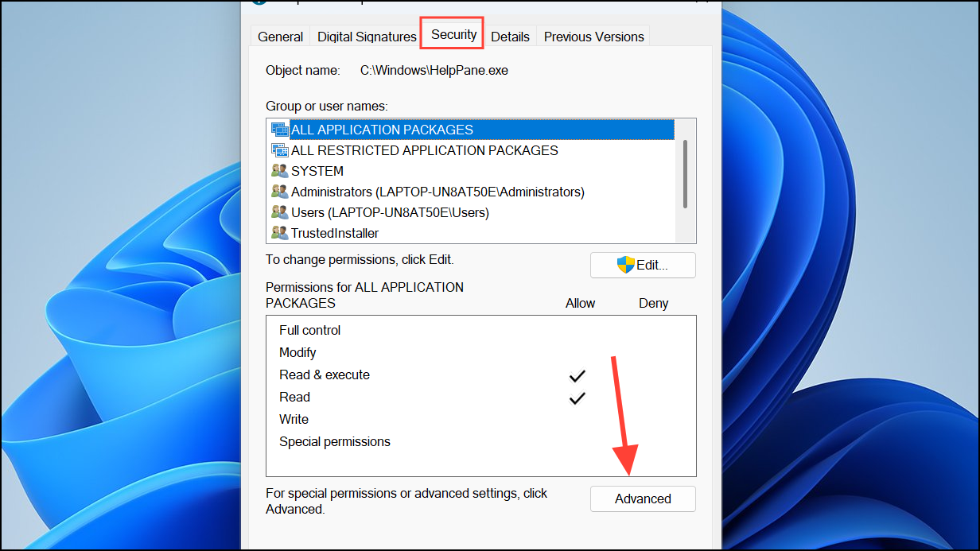Click the Allow checkmark for Read

pos(577,398)
